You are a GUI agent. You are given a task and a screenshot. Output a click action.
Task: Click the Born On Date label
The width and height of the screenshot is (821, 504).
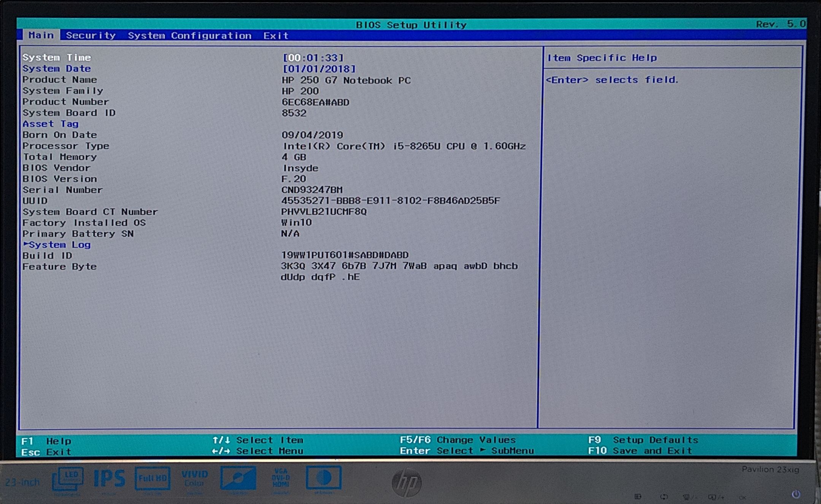tap(60, 135)
